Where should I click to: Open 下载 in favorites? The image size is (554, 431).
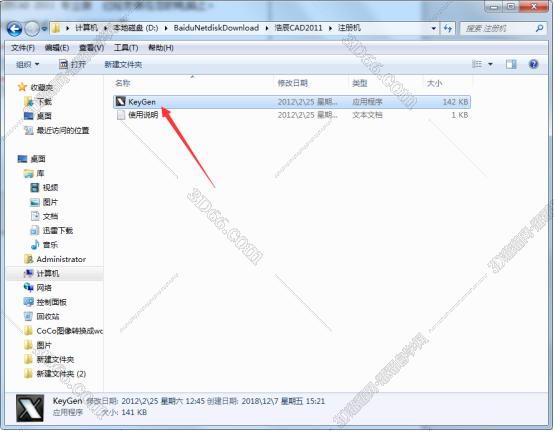[x=45, y=102]
